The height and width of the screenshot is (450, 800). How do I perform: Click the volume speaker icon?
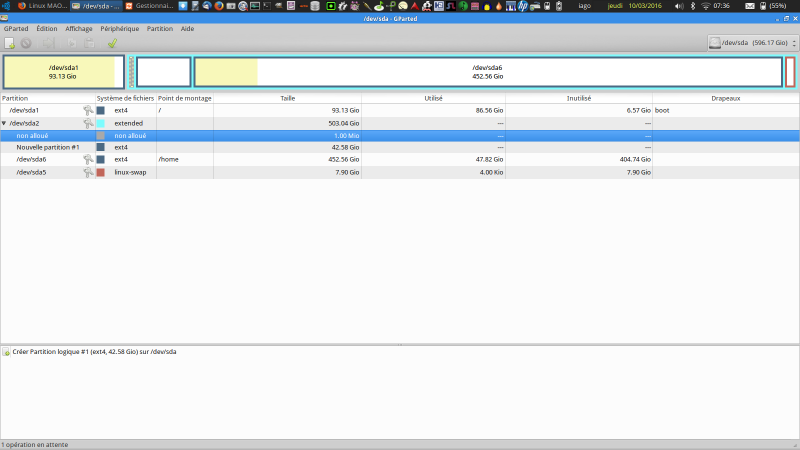click(x=679, y=6)
